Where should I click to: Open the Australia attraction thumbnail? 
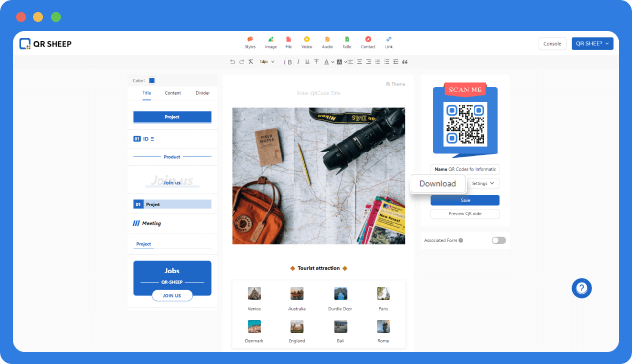[297, 293]
